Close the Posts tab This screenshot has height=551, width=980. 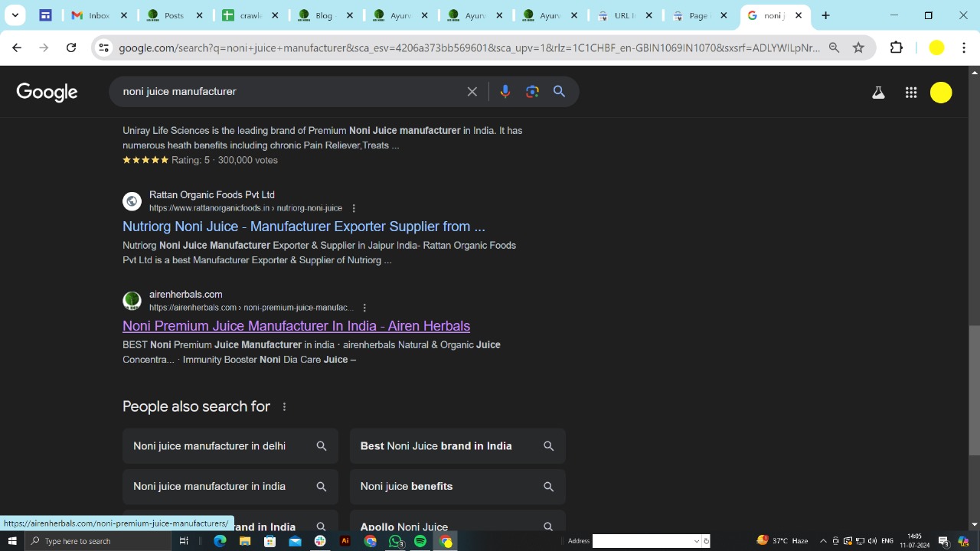point(199,15)
